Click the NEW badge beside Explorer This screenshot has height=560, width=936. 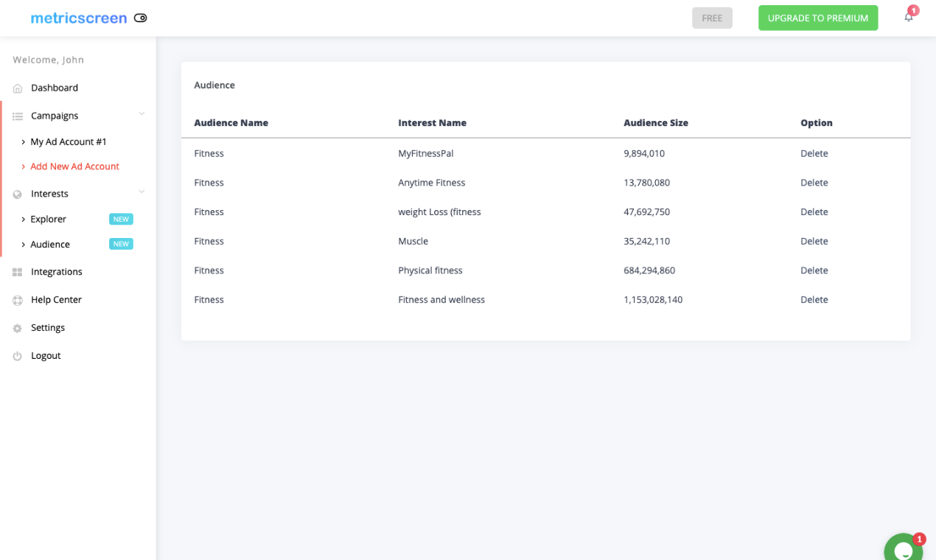(121, 219)
